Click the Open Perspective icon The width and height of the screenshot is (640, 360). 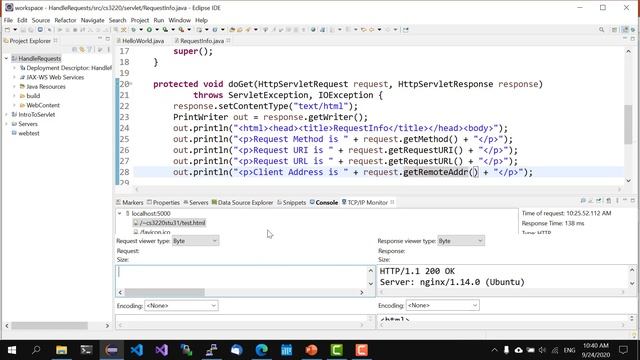614,30
